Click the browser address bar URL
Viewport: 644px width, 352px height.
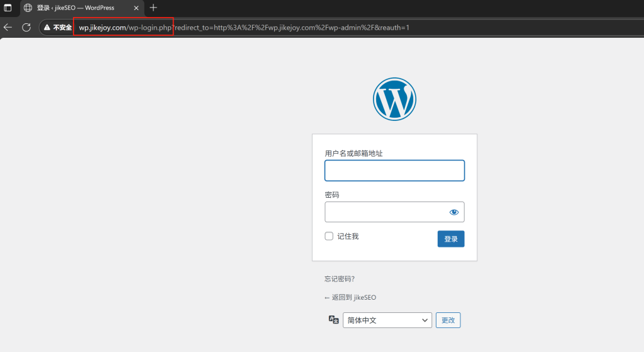point(244,28)
